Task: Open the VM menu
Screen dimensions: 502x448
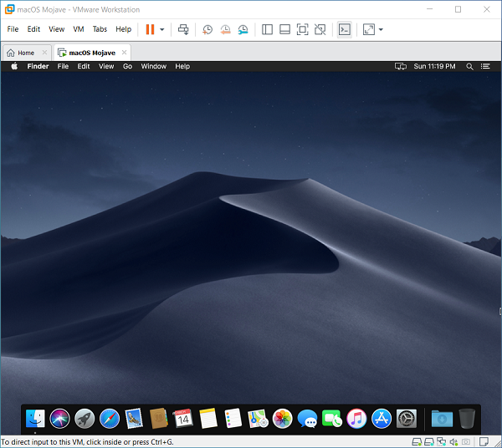Action: (x=79, y=29)
